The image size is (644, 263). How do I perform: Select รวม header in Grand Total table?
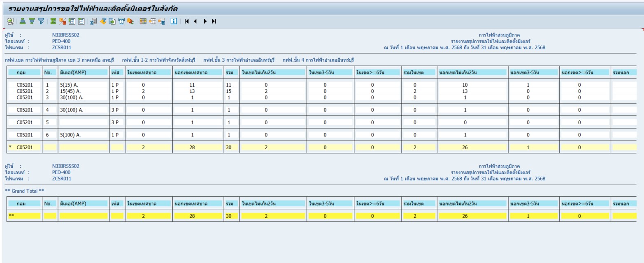(x=231, y=203)
